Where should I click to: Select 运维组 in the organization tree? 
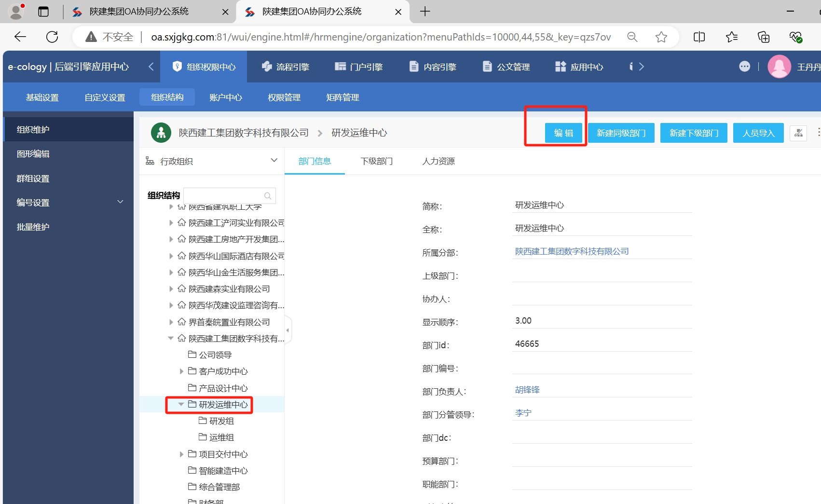[x=221, y=437]
